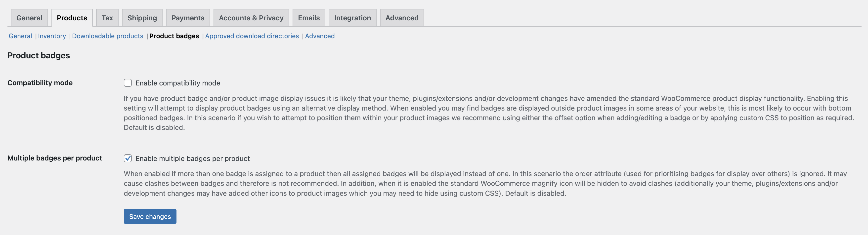Screen dimensions: 868x235
Task: Open General products subsection link
Action: (x=20, y=36)
